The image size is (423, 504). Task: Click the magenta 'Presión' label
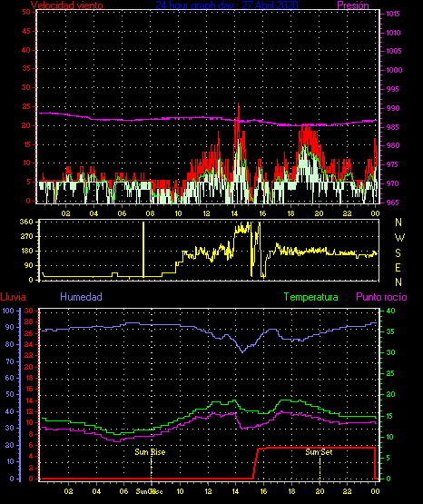(353, 5)
